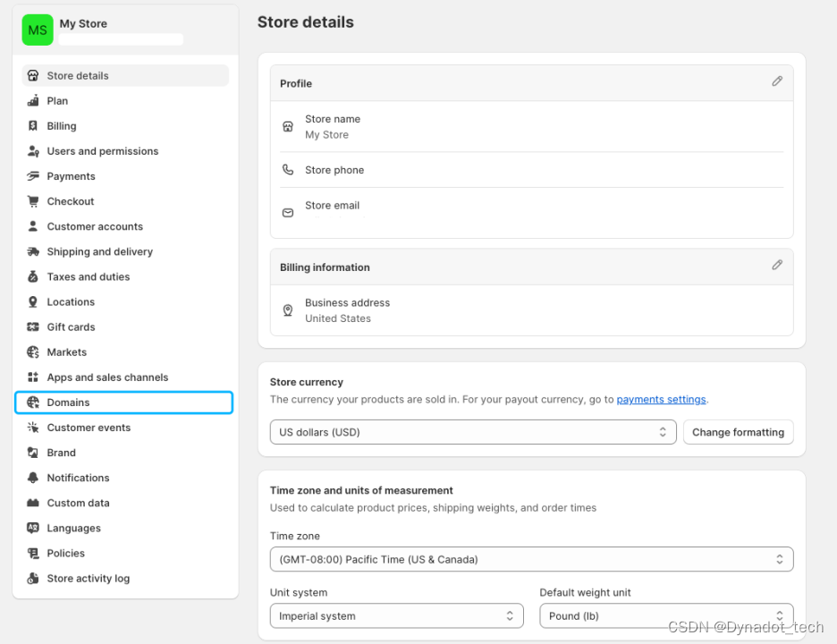Click the Shipping and delivery truck icon
This screenshot has height=644, width=837.
(33, 251)
